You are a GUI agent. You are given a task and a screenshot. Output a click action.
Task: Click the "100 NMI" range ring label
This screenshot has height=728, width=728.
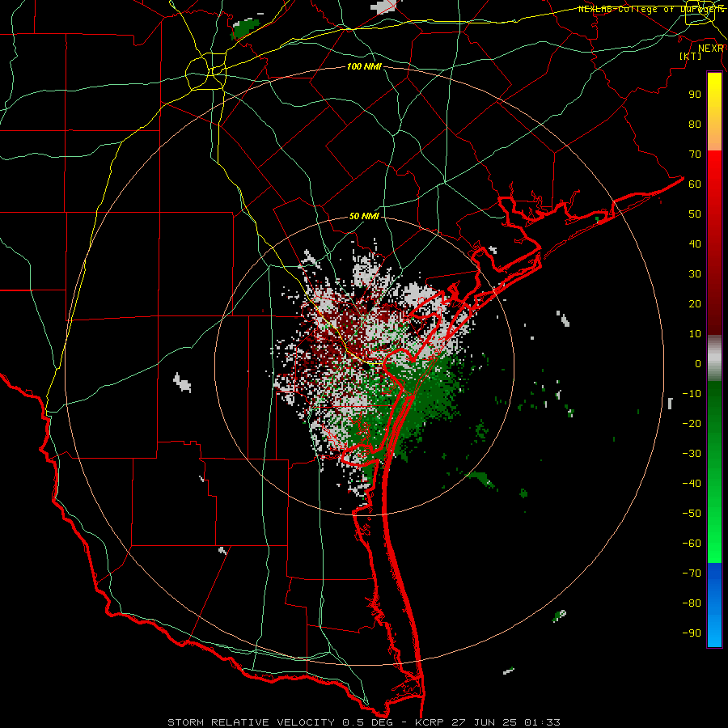point(364,66)
